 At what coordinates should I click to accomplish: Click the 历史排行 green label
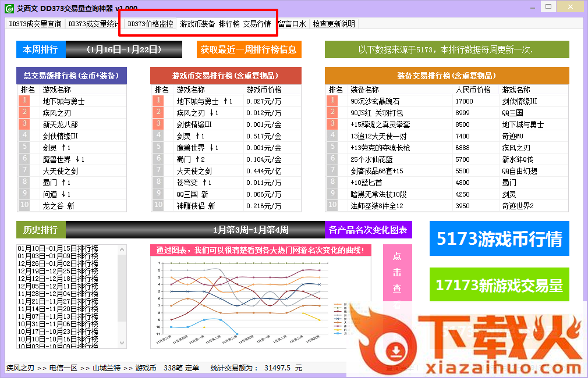pyautogui.click(x=41, y=230)
